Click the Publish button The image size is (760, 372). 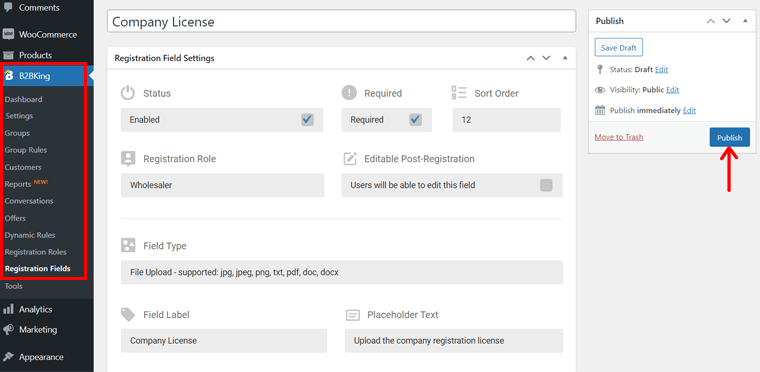pos(729,138)
